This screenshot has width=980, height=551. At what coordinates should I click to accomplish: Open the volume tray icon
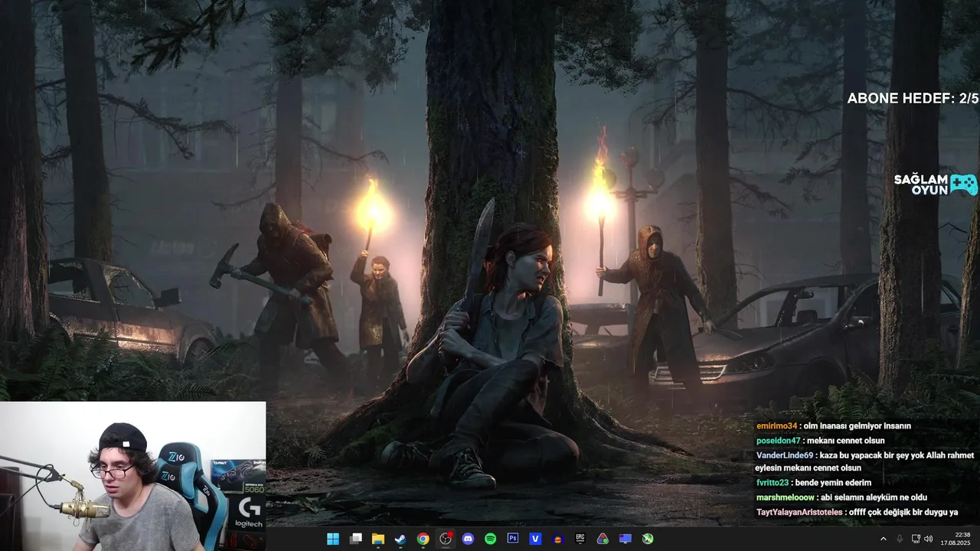[x=928, y=539]
